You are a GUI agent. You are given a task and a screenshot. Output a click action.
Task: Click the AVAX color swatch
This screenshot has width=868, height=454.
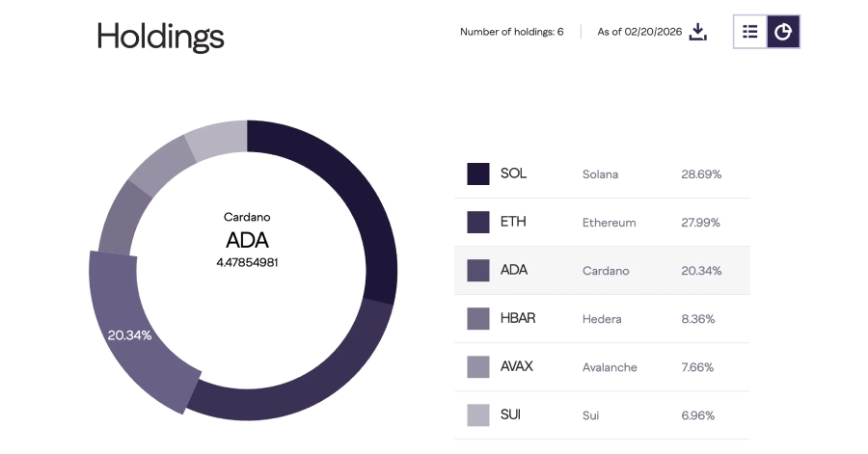point(478,367)
